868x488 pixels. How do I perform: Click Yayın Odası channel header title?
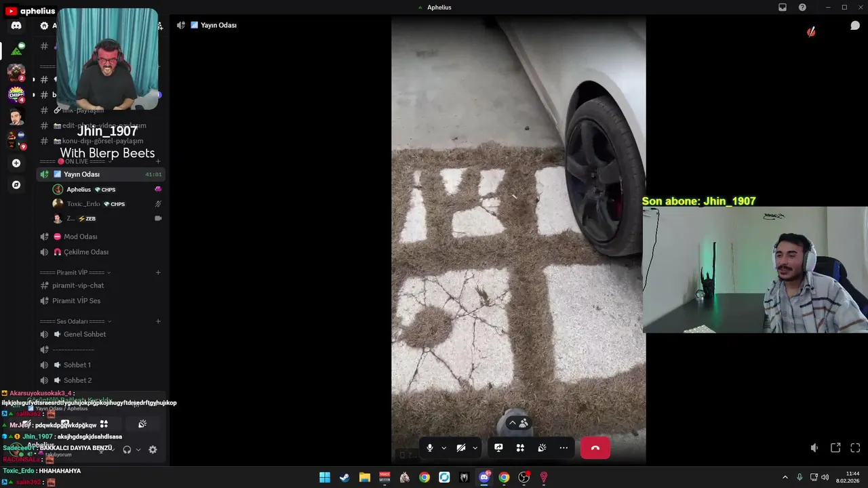pos(218,25)
